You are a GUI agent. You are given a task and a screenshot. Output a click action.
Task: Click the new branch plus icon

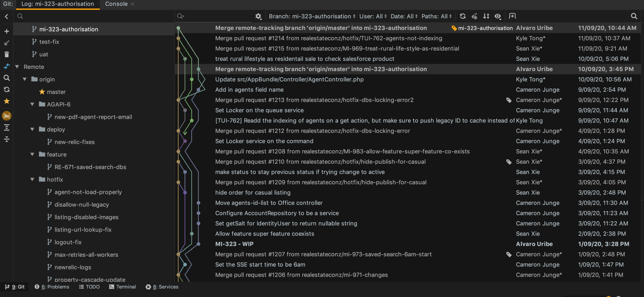coord(7,31)
